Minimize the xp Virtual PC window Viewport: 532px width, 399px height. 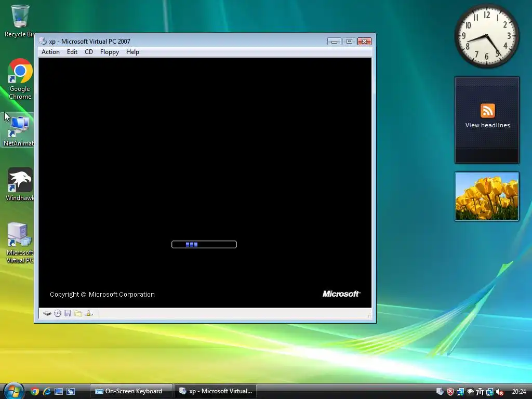click(x=334, y=42)
